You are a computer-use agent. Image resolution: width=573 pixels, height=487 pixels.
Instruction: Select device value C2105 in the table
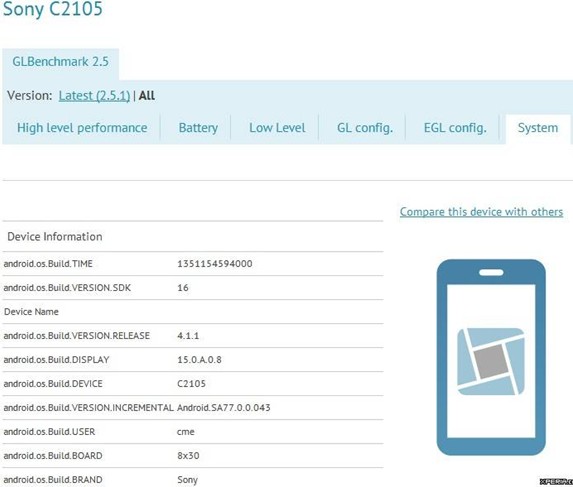coord(191,384)
